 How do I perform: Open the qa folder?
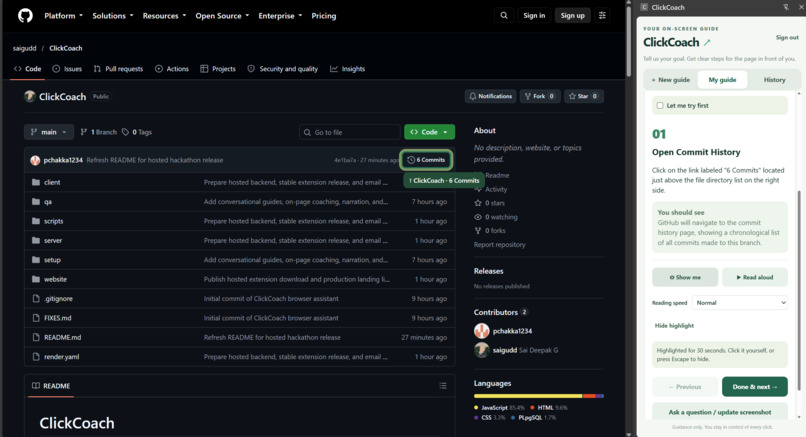48,202
